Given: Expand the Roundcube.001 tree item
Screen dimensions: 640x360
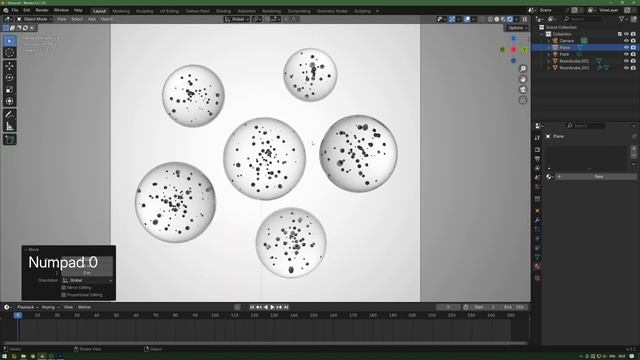Looking at the screenshot, I should [549, 68].
